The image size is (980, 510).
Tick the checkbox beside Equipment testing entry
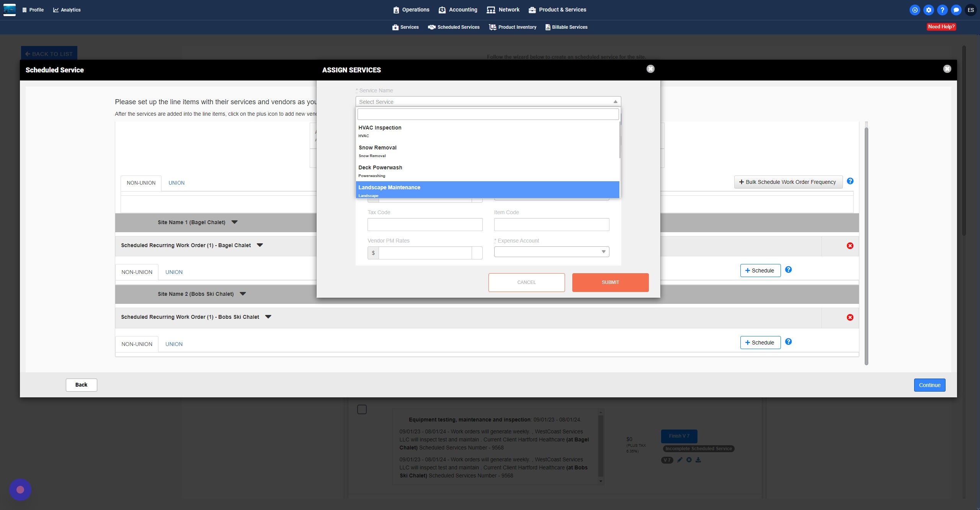point(362,409)
